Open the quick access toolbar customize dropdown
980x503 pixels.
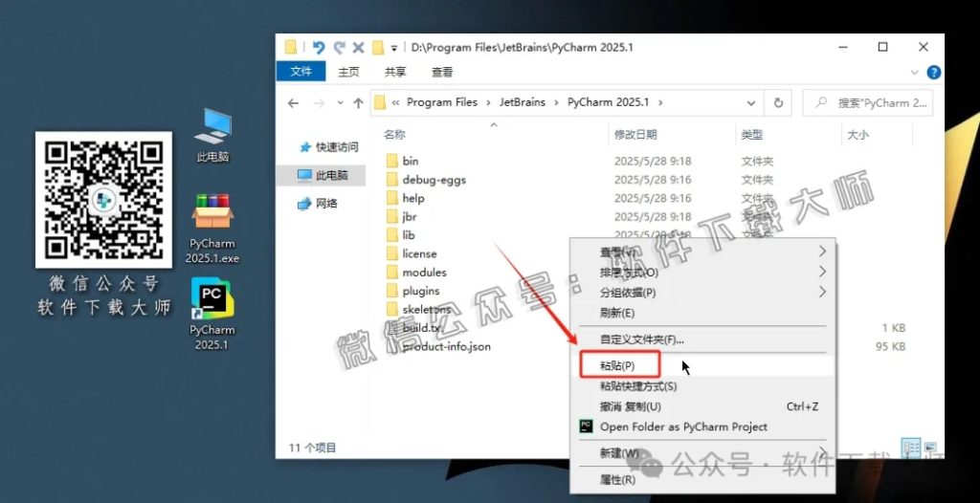click(393, 48)
